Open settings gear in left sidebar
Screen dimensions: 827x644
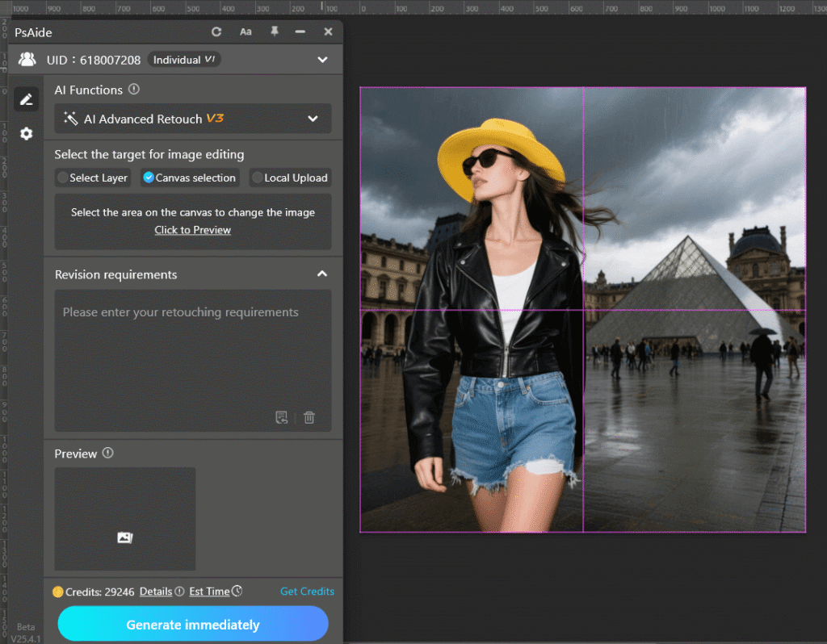coord(26,133)
